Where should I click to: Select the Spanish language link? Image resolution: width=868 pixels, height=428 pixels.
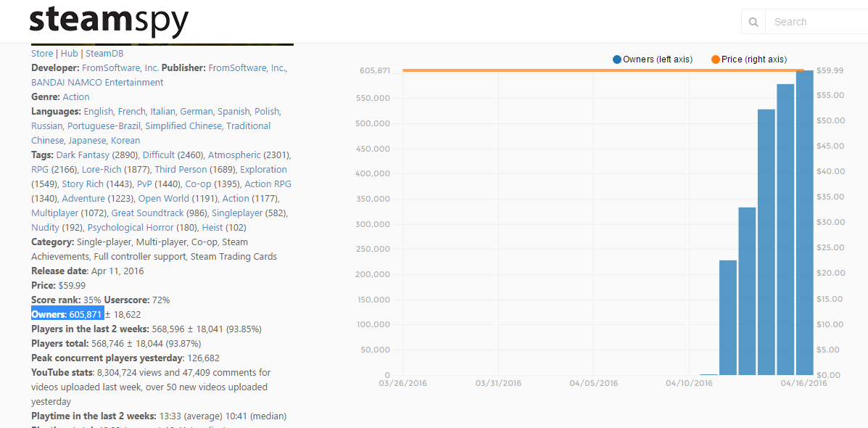(233, 111)
